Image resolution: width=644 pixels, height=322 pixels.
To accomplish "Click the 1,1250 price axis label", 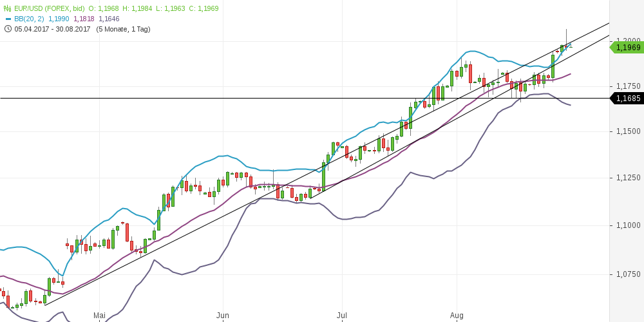I will 628,178.
